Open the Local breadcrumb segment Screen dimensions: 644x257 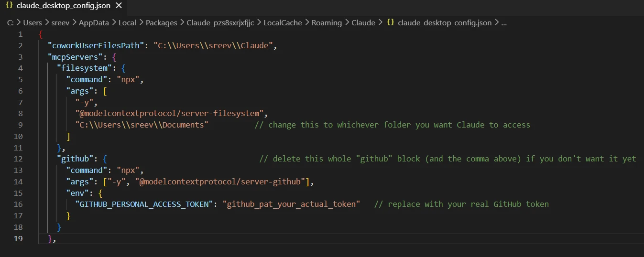[127, 22]
